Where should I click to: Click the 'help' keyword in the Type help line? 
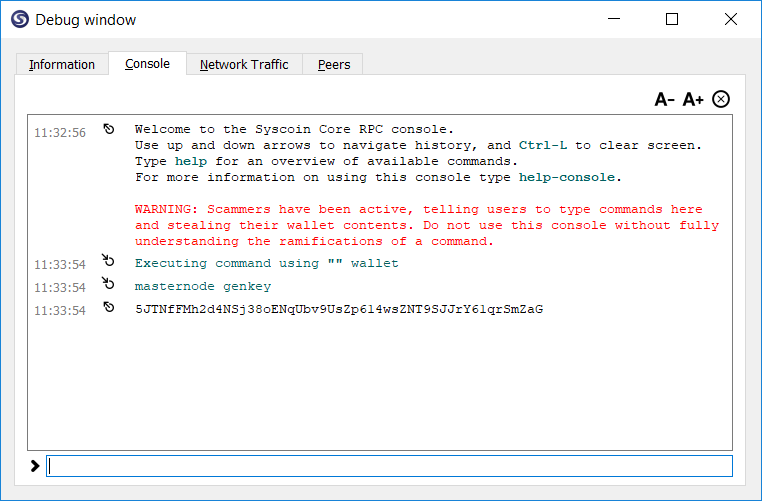(x=191, y=161)
